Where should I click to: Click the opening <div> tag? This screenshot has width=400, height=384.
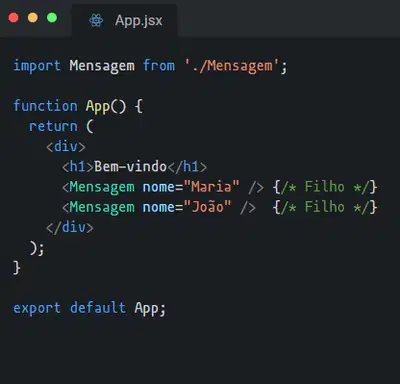coord(66,146)
